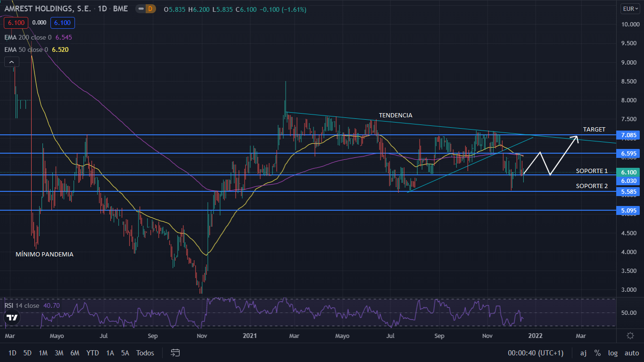Image resolution: width=644 pixels, height=362 pixels.
Task: Click the red 6.100 sell price box
Action: [16, 22]
